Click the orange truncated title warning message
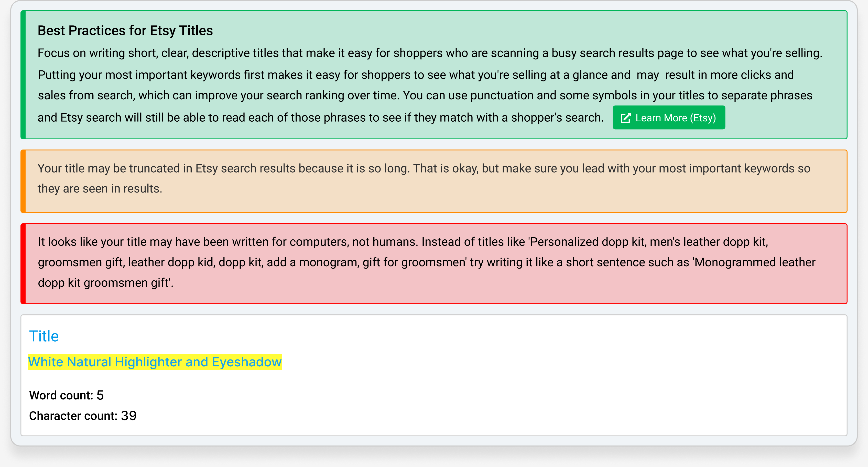 click(434, 182)
